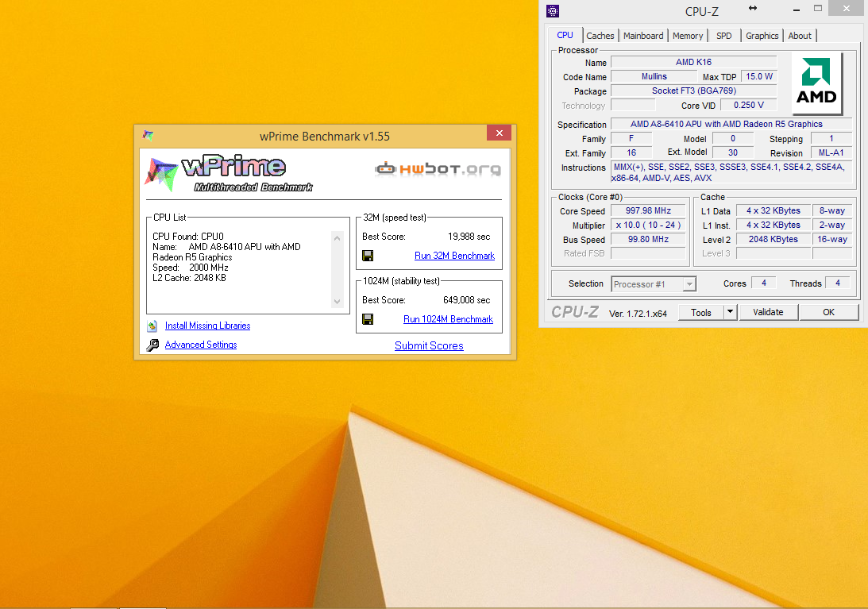Switch to the Caches tab
Image resolution: width=868 pixels, height=609 pixels.
[600, 36]
